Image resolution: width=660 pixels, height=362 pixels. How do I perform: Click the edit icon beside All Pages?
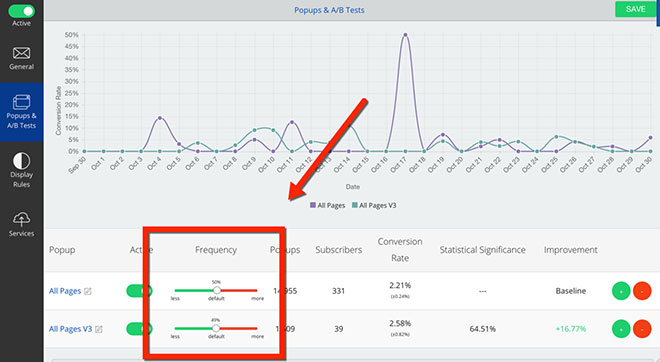point(88,291)
